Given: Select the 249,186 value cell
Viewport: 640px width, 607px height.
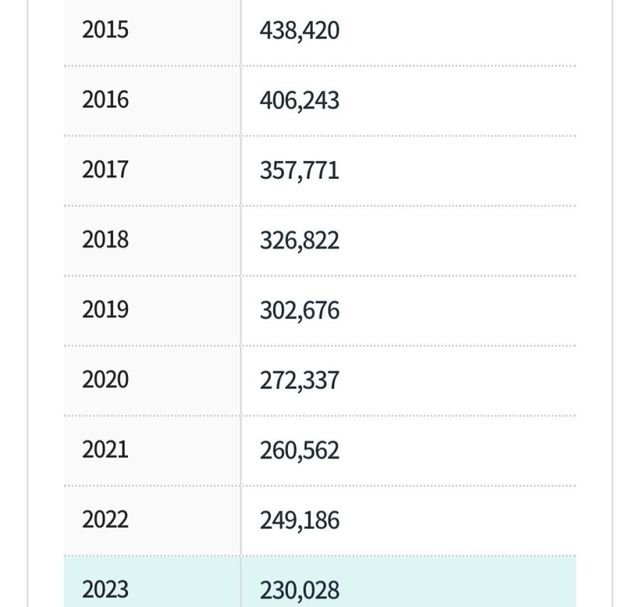Looking at the screenshot, I should point(299,521).
